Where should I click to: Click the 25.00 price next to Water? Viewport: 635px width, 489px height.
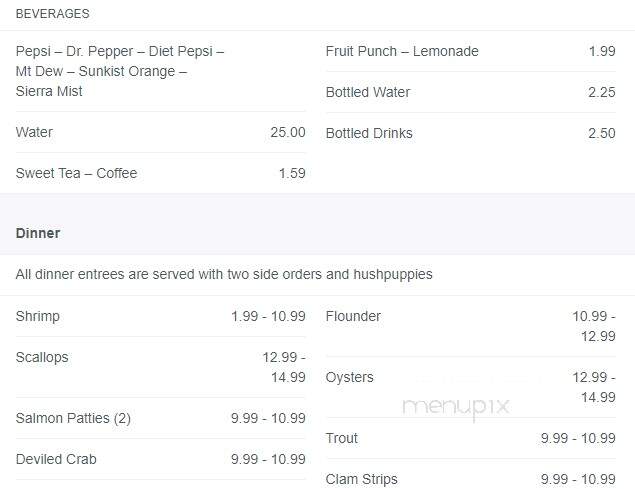coord(288,132)
